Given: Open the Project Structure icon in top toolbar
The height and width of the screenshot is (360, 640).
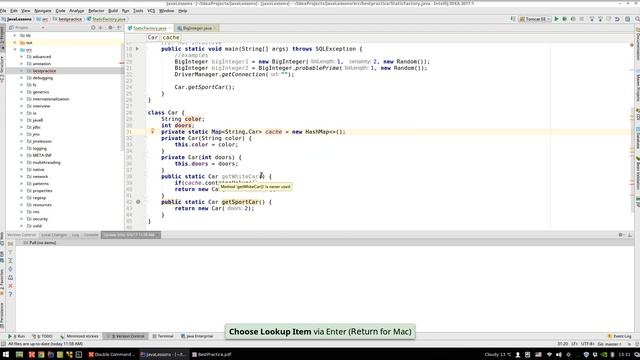Looking at the screenshot, I should click(x=627, y=19).
